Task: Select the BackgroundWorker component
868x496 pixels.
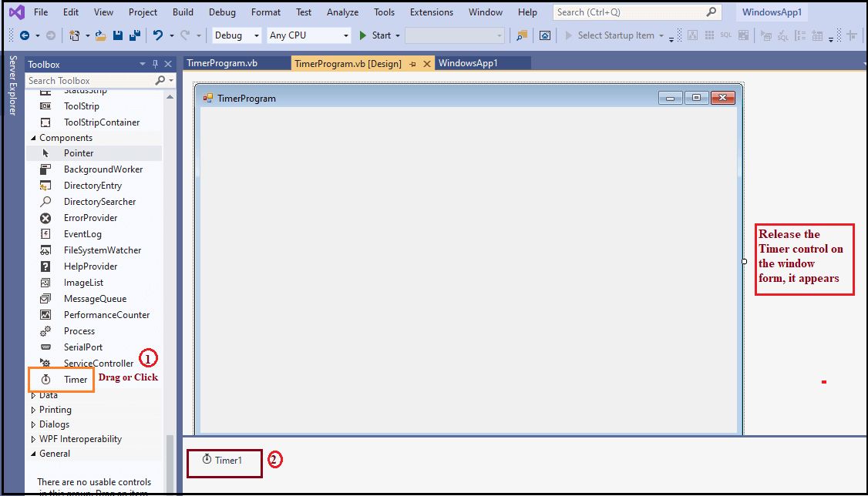Action: coord(94,169)
